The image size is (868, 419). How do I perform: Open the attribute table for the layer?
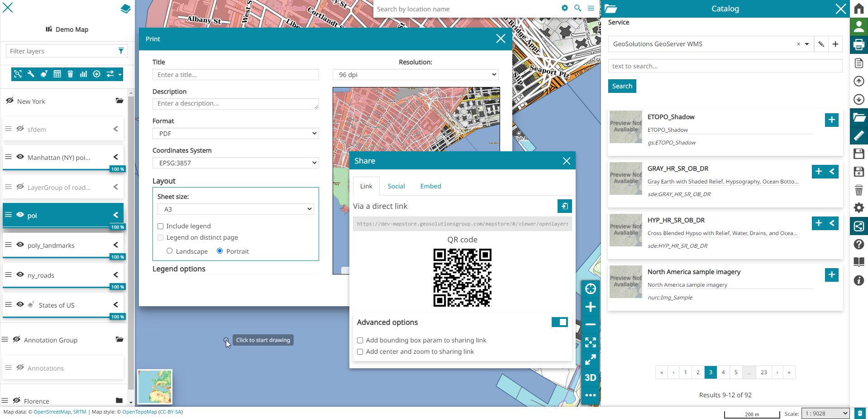[57, 74]
